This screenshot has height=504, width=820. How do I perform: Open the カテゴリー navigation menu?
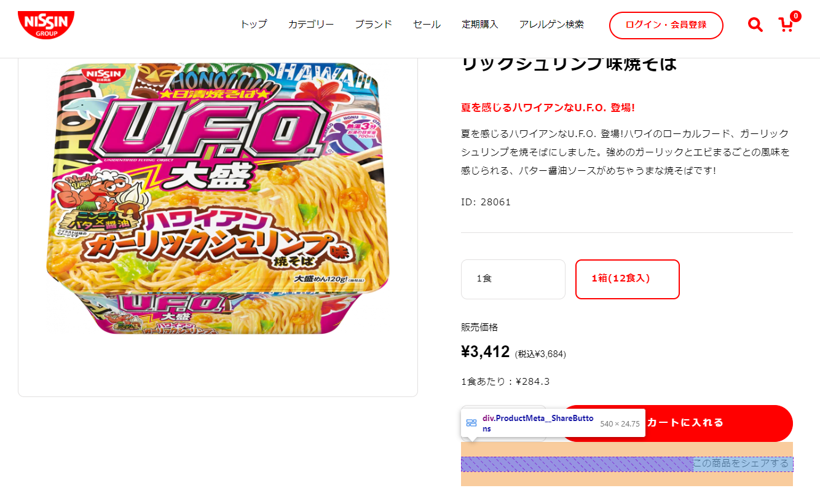point(311,24)
